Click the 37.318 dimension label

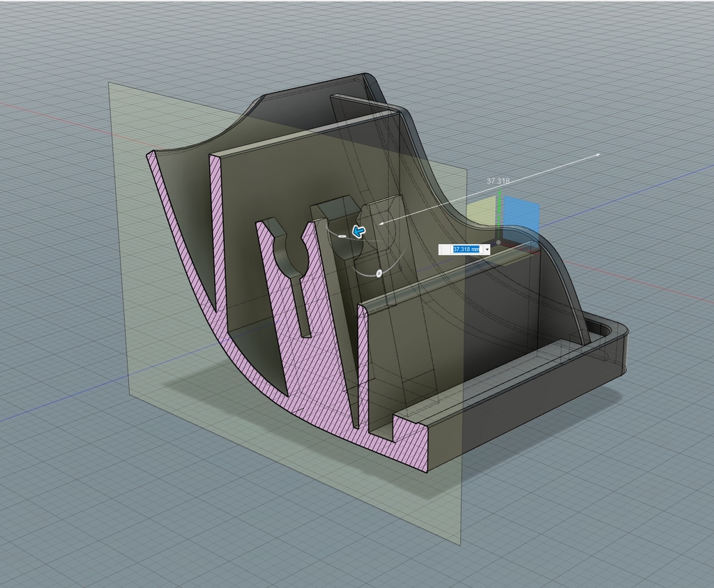pos(498,181)
